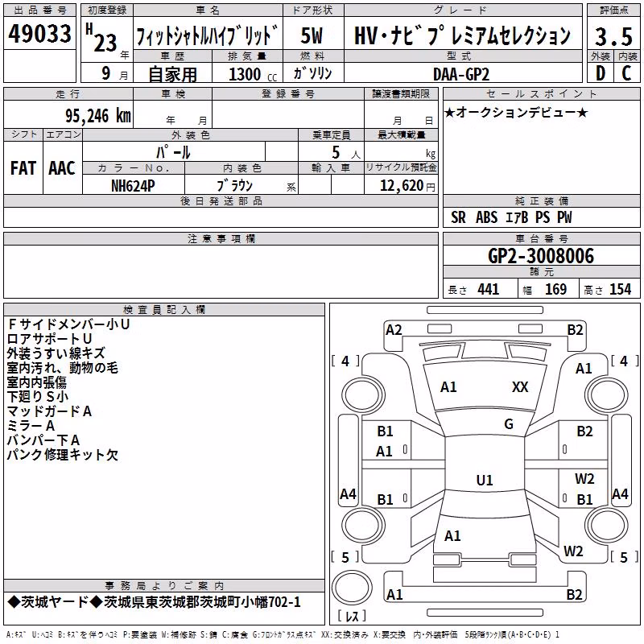The image size is (644, 644).
Task: Click air conditioner value AAC
Action: (x=62, y=168)
